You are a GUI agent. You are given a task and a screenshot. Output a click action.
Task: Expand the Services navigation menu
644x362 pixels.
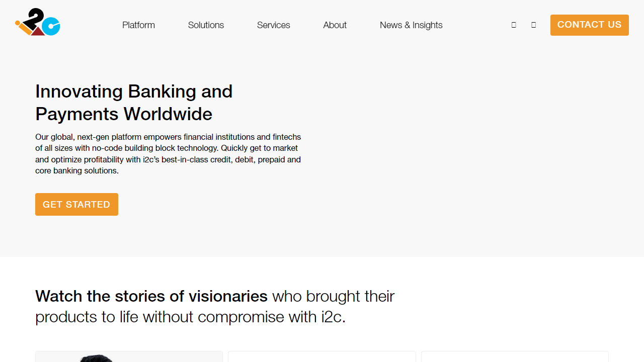273,25
